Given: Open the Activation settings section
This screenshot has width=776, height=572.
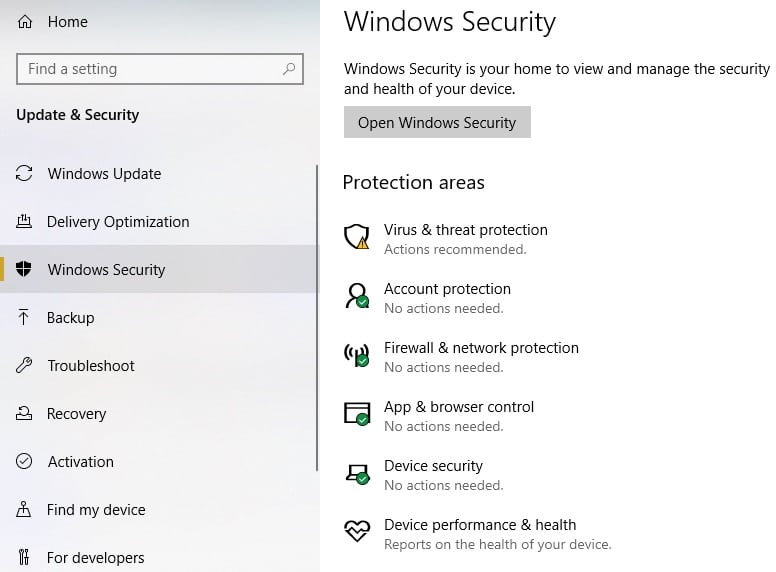Looking at the screenshot, I should [x=80, y=462].
